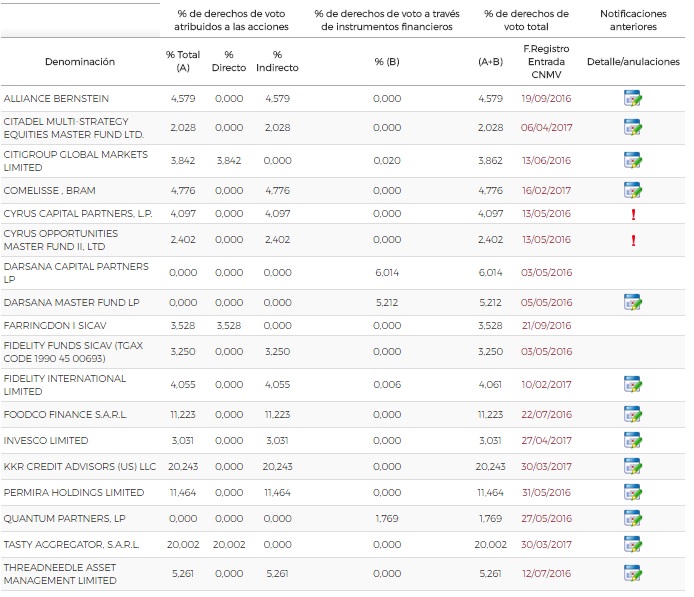
Task: Open detail icon for CITADEL MULTI-STRATEGY row
Action: [632, 127]
